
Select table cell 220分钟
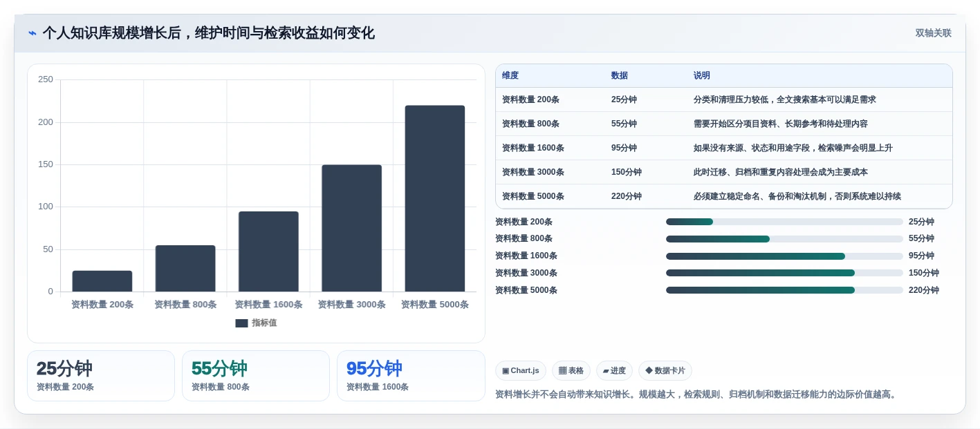[627, 196]
